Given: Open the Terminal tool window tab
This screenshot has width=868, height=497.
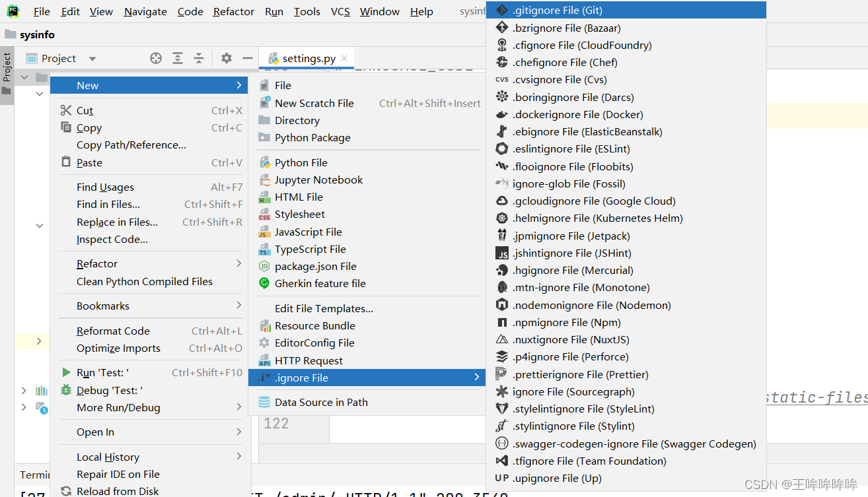Looking at the screenshot, I should [35, 475].
